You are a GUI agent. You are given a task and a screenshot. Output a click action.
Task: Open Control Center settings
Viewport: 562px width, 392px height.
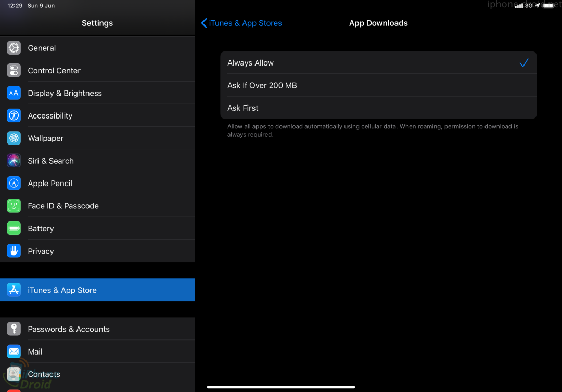coord(97,71)
